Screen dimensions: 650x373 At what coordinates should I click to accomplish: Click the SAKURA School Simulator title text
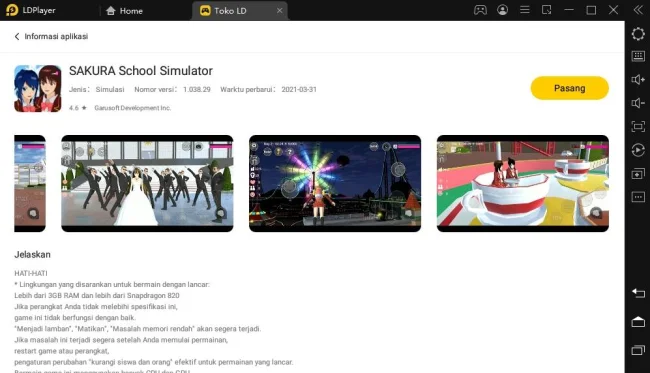point(141,71)
